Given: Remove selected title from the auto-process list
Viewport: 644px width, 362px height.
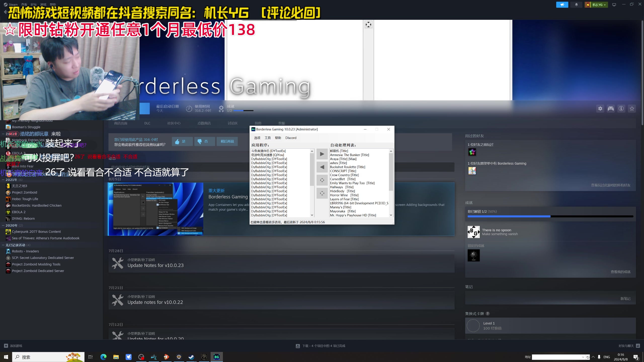Looking at the screenshot, I should (x=322, y=167).
